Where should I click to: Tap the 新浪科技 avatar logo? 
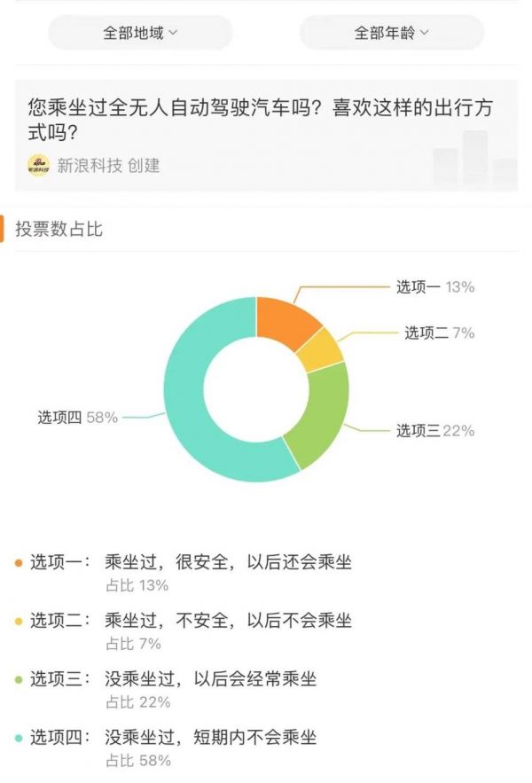click(x=38, y=165)
